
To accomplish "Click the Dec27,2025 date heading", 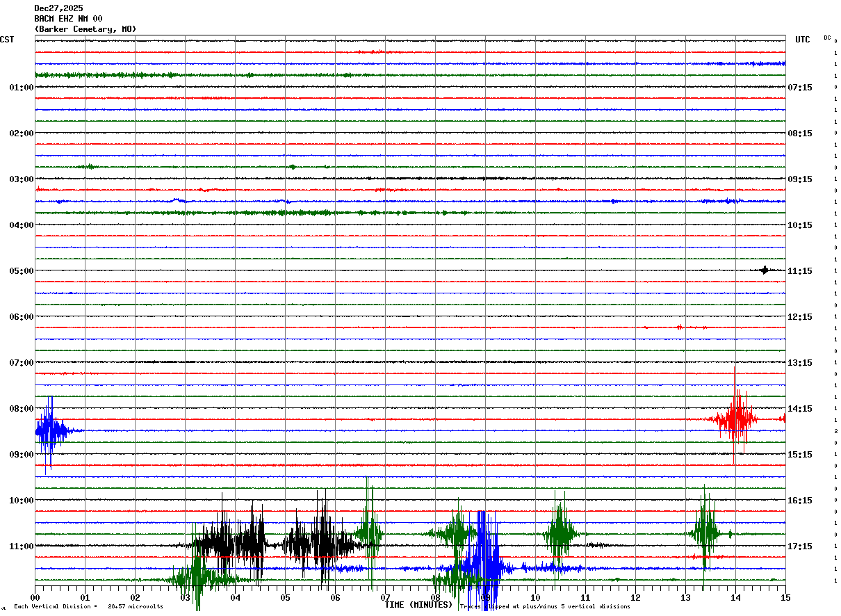I will [58, 8].
